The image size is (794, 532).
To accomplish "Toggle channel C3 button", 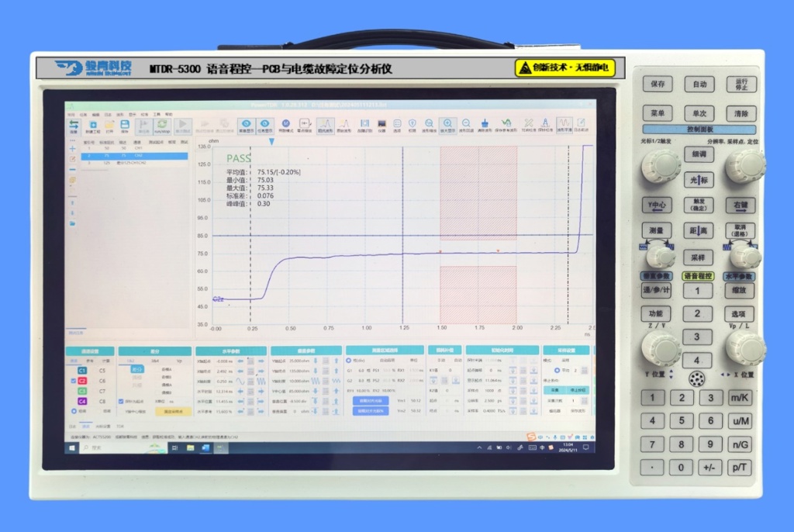I will click(82, 391).
